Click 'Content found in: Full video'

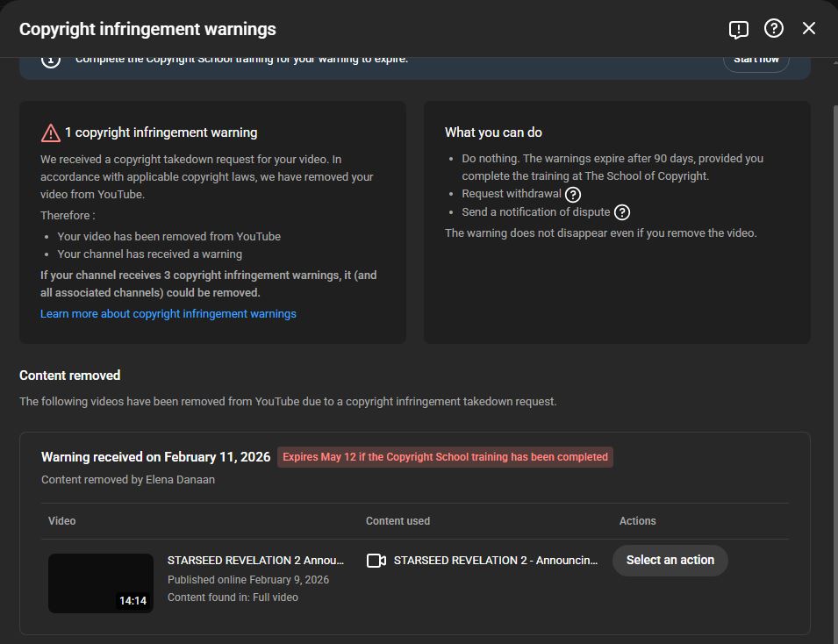tap(233, 597)
